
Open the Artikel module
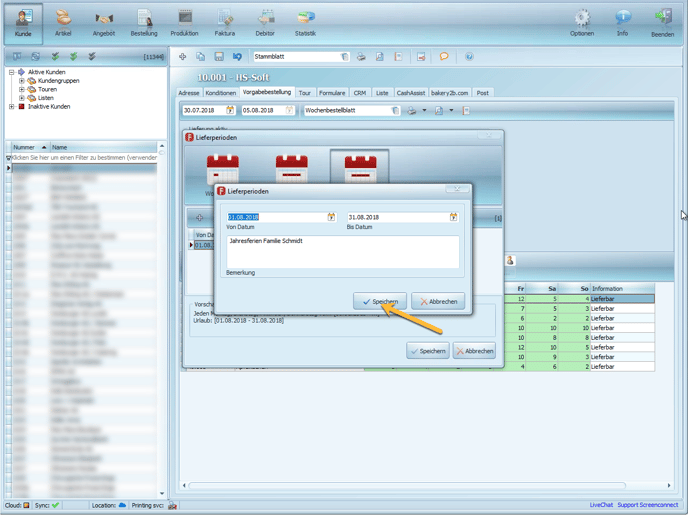63,22
